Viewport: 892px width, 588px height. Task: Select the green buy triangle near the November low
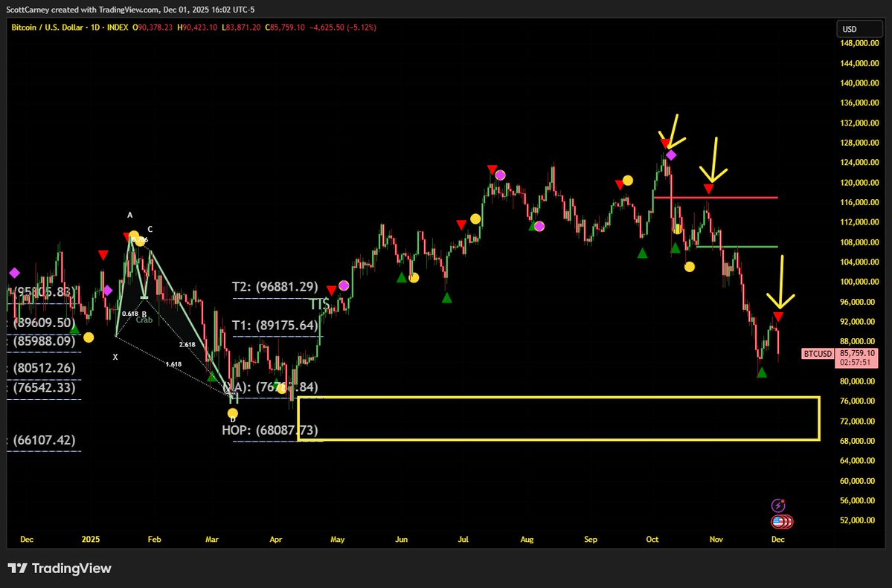[x=762, y=372]
